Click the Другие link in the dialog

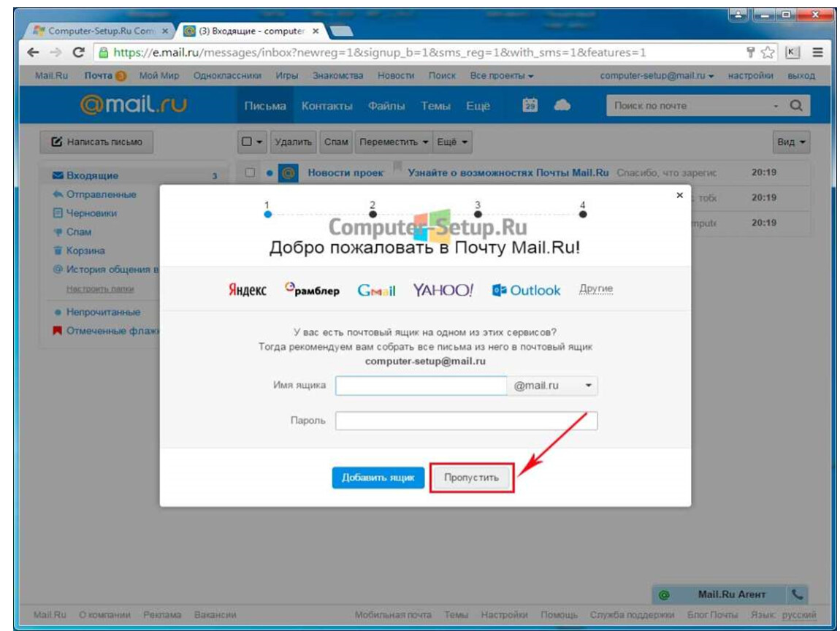pyautogui.click(x=596, y=288)
